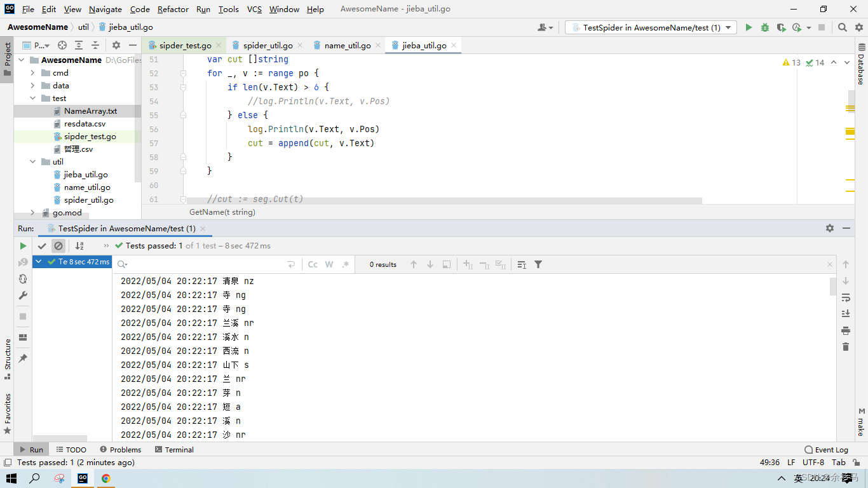Open Project panel options gear
Screen dimensions: 868x488
[x=116, y=45]
